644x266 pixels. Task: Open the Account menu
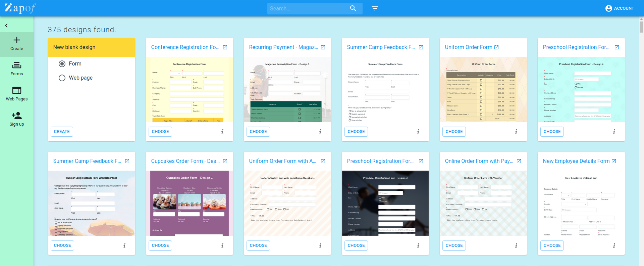(620, 8)
